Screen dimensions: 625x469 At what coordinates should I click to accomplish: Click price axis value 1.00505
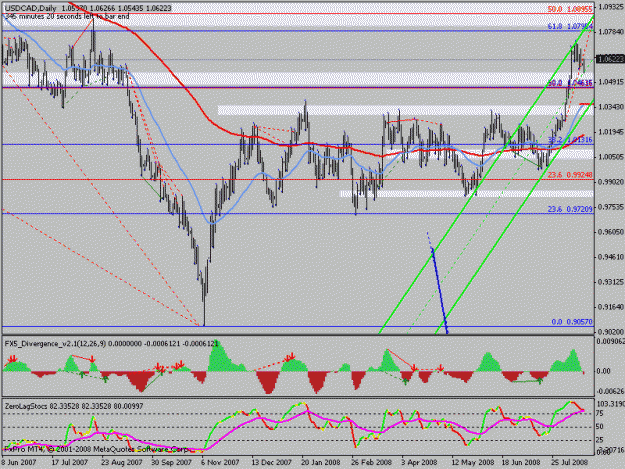point(611,157)
